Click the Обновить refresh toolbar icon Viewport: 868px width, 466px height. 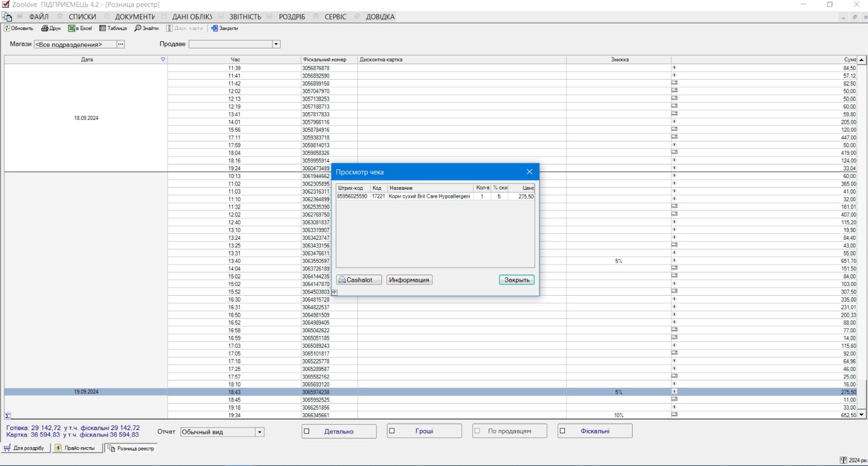tap(7, 28)
